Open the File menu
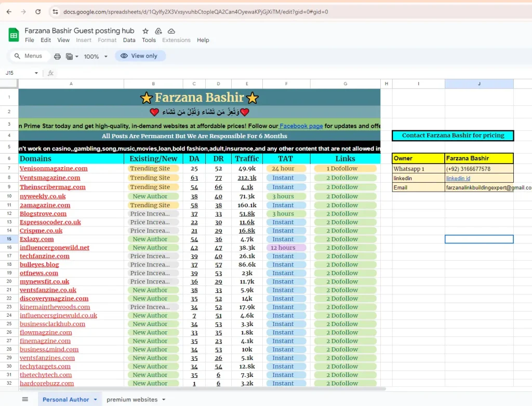The height and width of the screenshot is (406, 532). pos(30,40)
